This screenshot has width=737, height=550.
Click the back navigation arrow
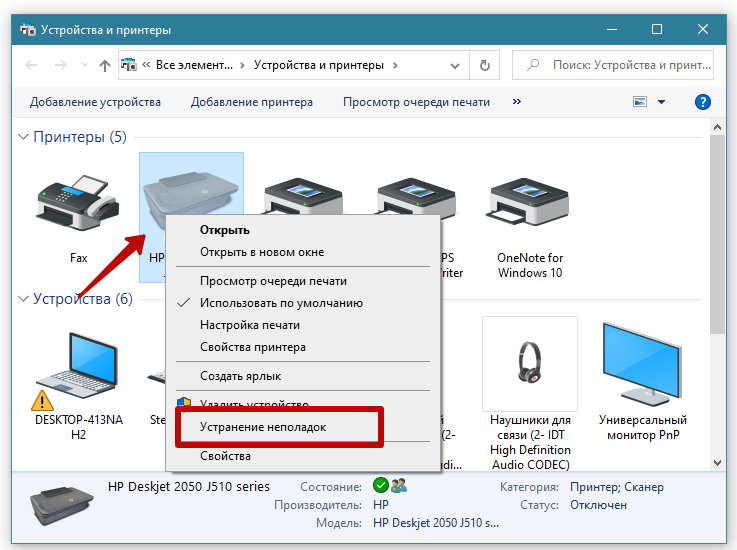(31, 65)
